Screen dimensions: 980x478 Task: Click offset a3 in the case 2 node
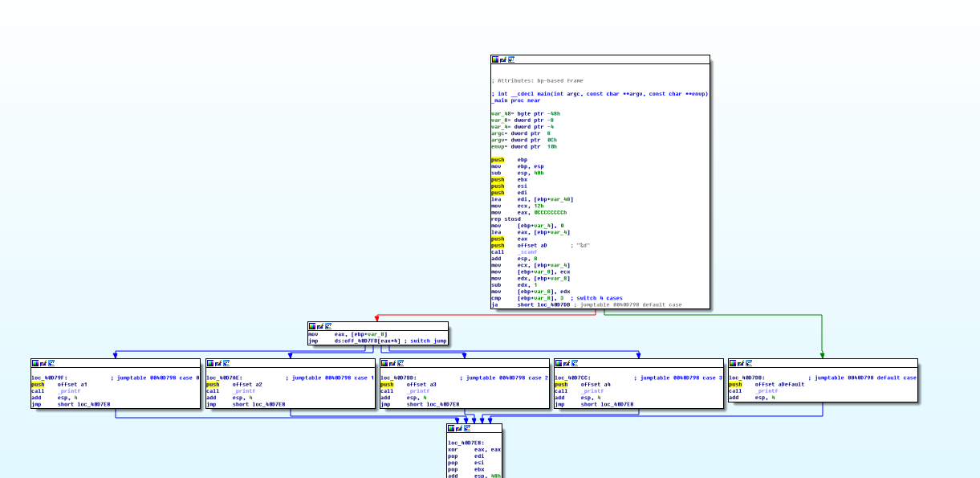tap(421, 384)
